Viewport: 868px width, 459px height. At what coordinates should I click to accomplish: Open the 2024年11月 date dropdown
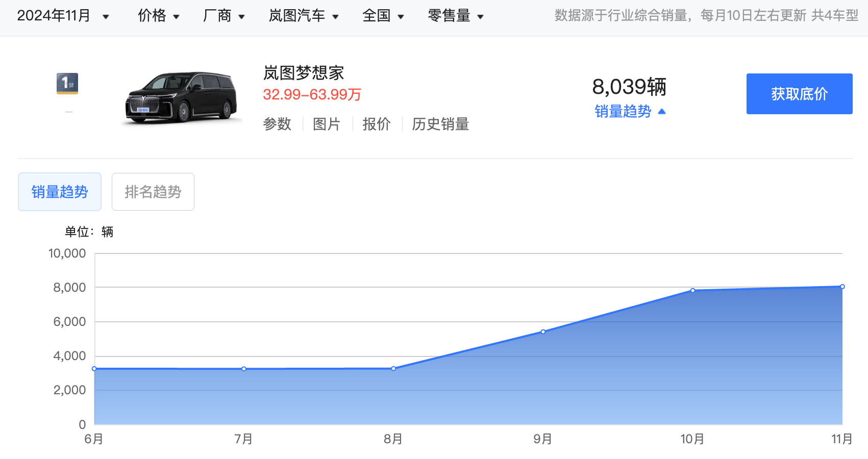[x=63, y=16]
